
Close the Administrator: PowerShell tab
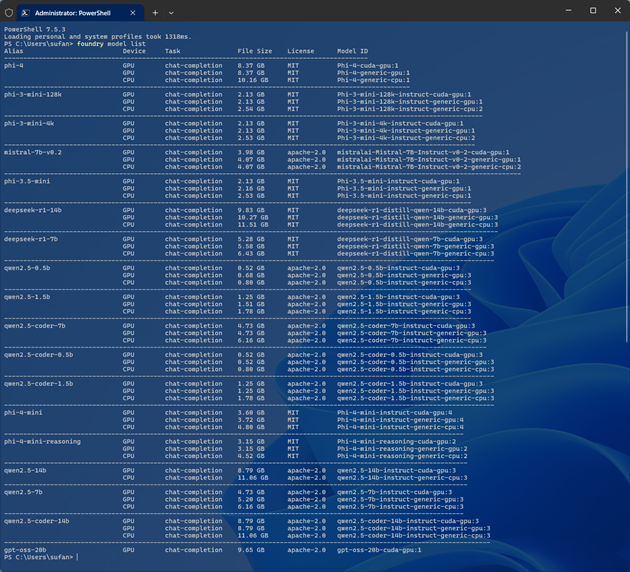(x=133, y=13)
